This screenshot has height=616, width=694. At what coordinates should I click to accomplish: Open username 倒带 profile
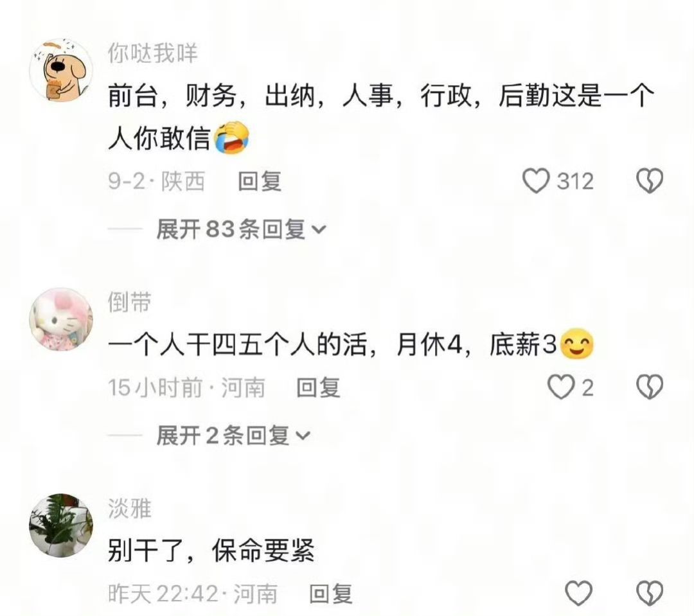click(130, 303)
